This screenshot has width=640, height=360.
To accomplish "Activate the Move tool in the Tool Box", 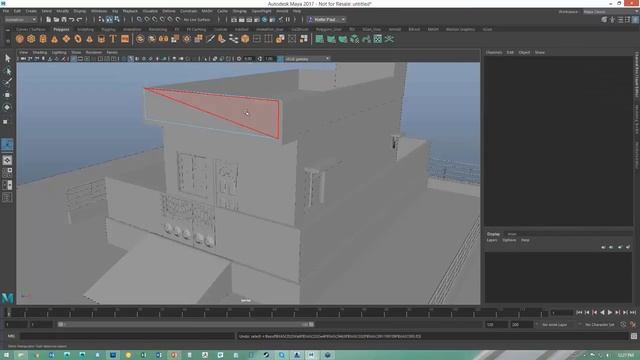I will click(7, 95).
